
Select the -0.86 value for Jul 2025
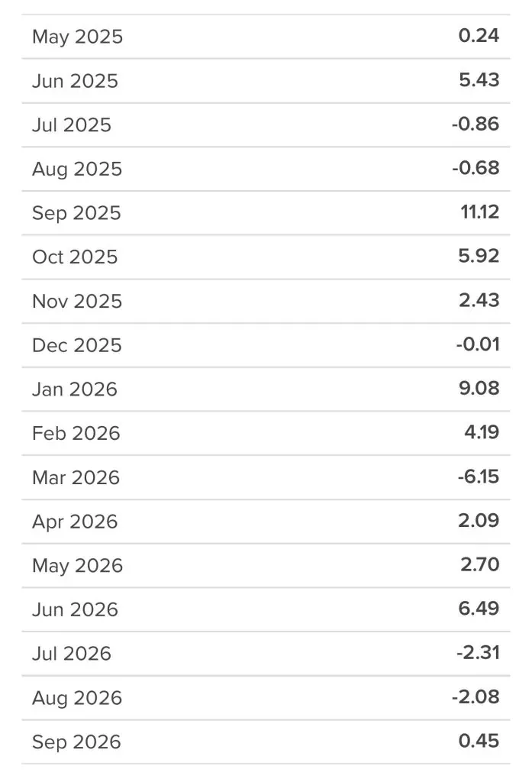click(476, 124)
